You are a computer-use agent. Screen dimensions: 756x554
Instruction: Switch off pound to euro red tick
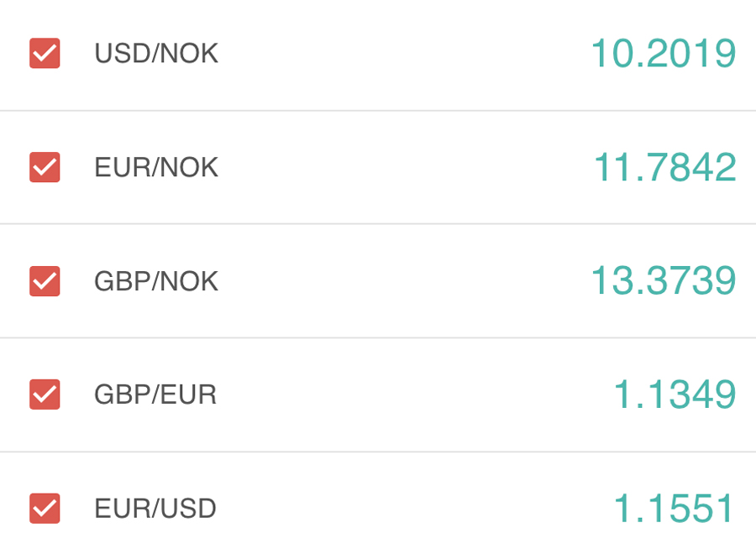coord(45,395)
